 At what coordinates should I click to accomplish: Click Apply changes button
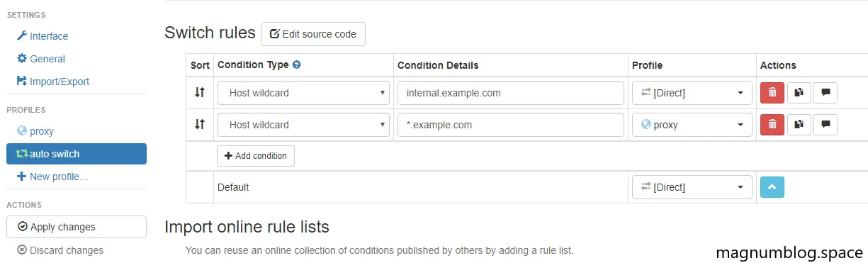77,227
